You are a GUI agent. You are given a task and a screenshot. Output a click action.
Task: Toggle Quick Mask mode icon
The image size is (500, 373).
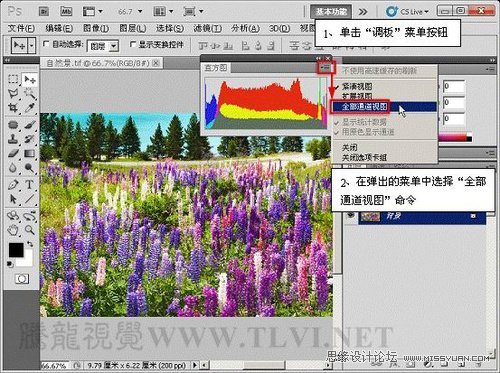(22, 279)
